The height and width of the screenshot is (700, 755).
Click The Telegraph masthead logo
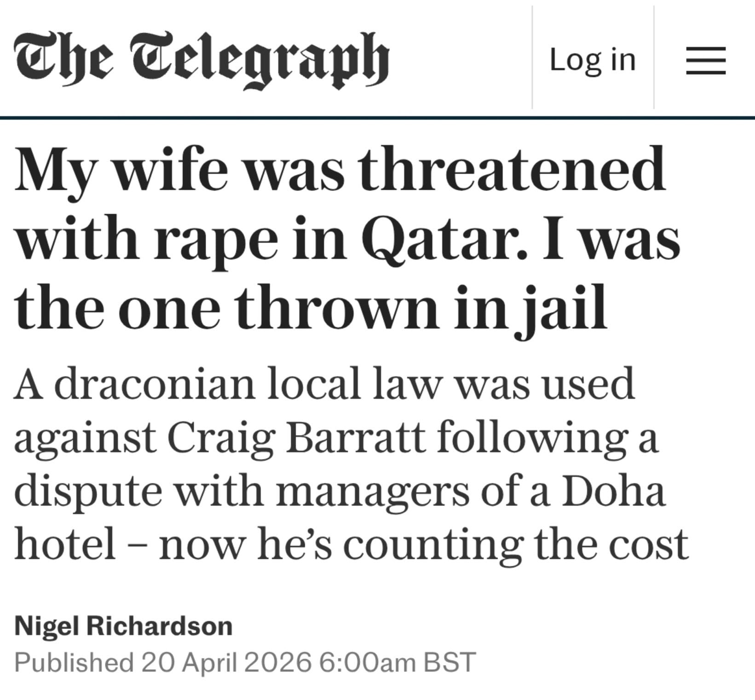(x=202, y=58)
